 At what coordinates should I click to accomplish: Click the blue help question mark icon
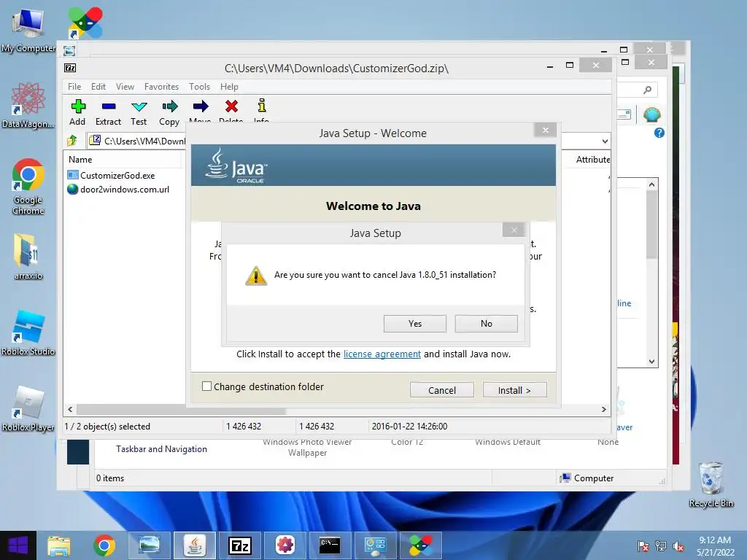pos(659,133)
